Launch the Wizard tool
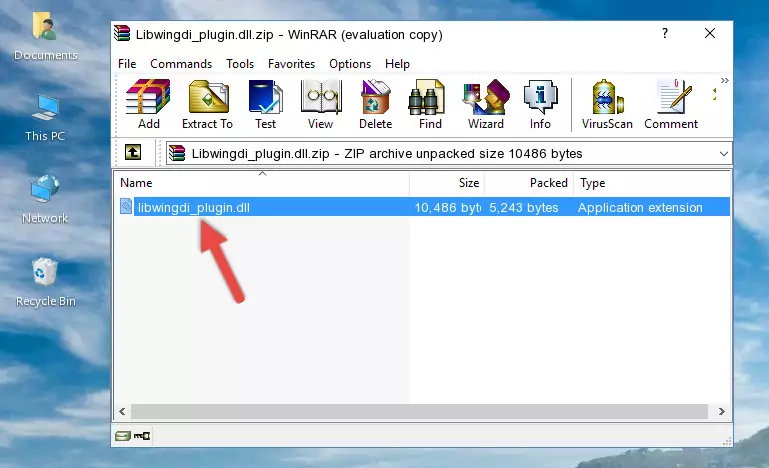The height and width of the screenshot is (468, 769). tap(486, 104)
